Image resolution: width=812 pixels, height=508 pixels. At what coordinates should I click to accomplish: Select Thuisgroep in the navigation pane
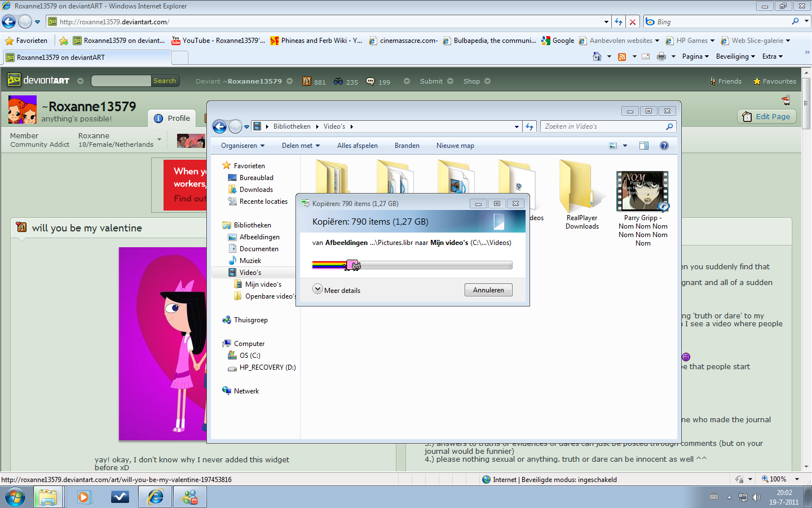[x=245, y=320]
